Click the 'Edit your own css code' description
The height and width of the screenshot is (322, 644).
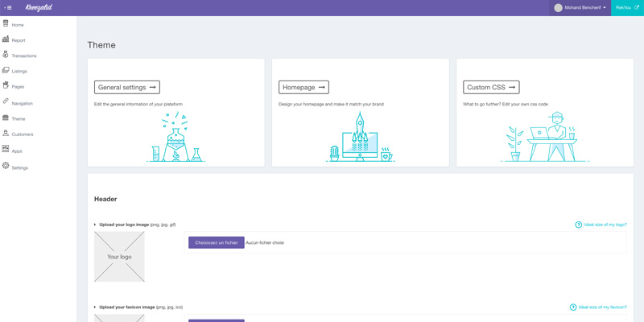coord(506,105)
